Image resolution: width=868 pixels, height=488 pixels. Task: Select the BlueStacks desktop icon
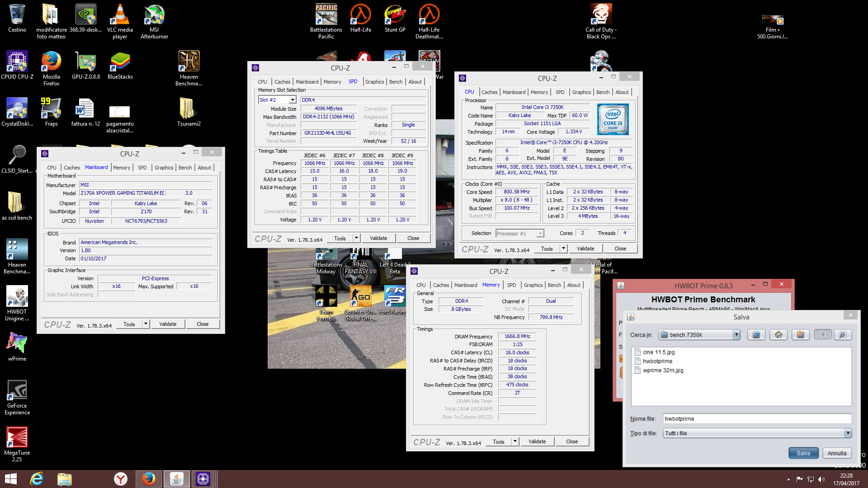(x=120, y=66)
